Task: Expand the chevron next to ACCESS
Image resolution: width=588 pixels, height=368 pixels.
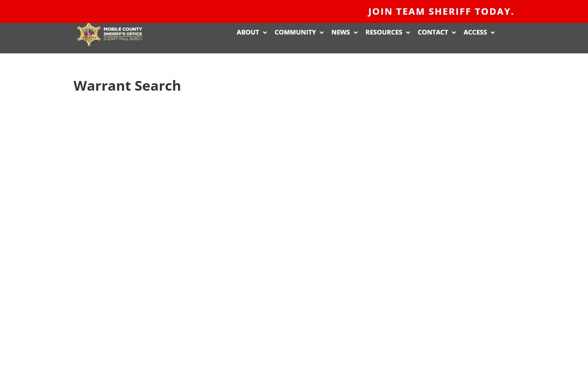Action: click(x=492, y=33)
